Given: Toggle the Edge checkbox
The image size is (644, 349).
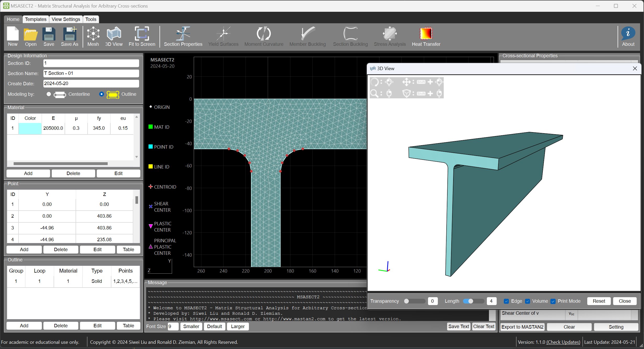Looking at the screenshot, I should (506, 301).
